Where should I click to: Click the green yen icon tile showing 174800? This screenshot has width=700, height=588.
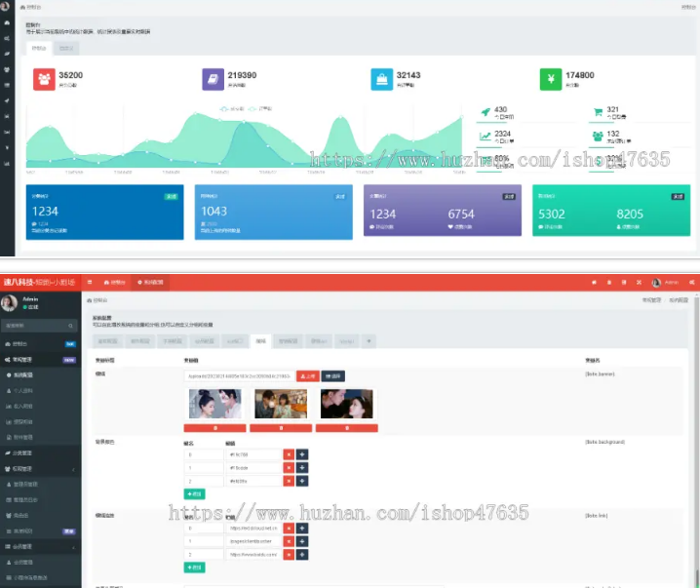[550, 79]
